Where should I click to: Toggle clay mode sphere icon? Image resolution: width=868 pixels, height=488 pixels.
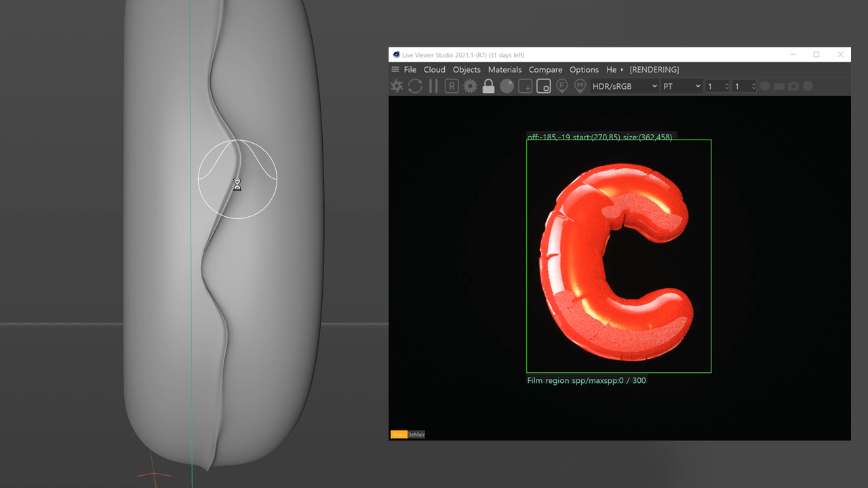(x=507, y=86)
